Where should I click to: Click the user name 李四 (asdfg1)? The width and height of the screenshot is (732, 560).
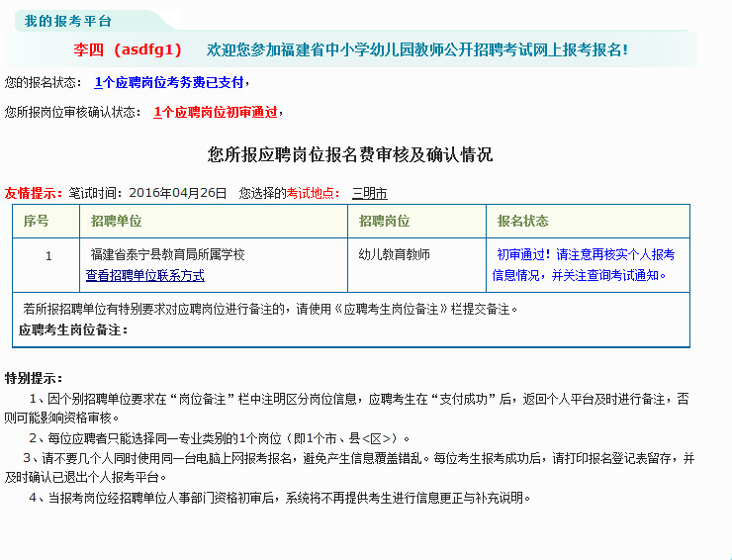129,48
